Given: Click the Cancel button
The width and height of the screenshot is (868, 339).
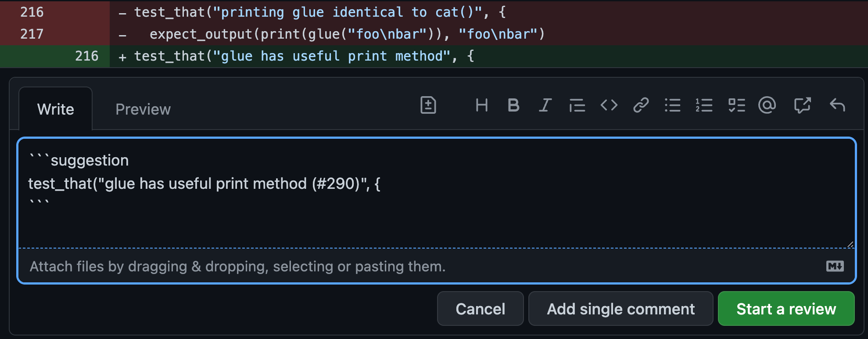Looking at the screenshot, I should (x=480, y=309).
